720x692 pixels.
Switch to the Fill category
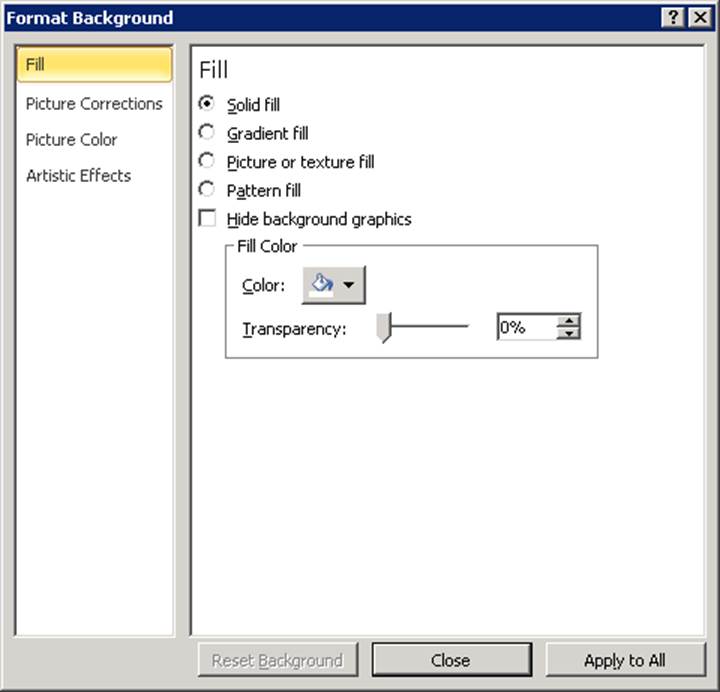tap(95, 65)
